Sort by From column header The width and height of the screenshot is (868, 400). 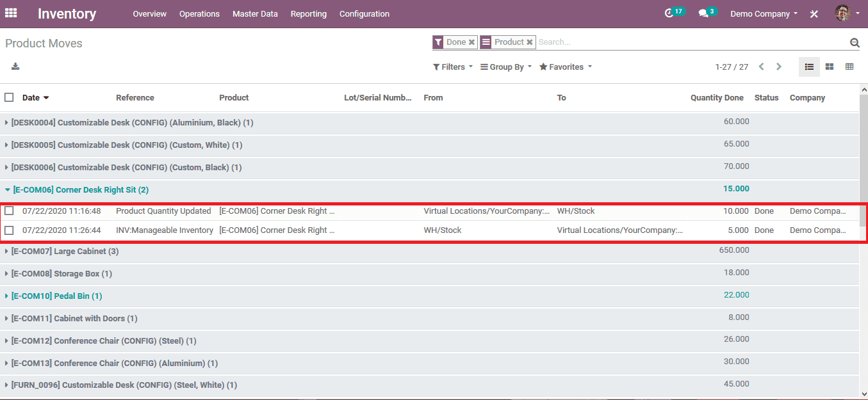coord(433,97)
